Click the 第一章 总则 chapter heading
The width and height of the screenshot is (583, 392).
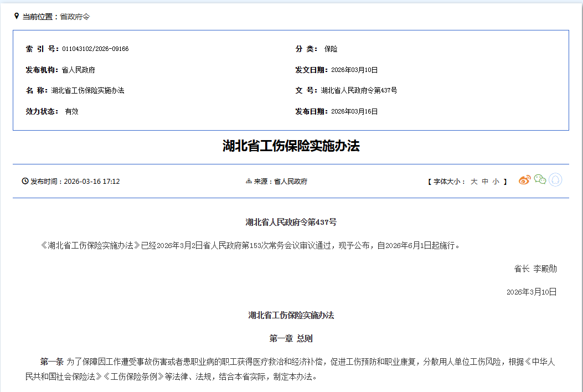click(x=291, y=338)
